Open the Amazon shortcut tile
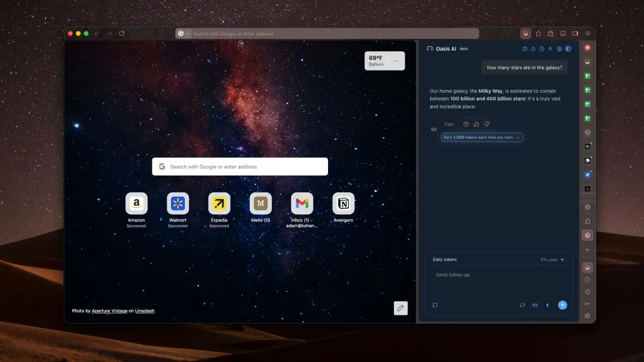Viewport: 644px width, 362px height. [x=136, y=203]
